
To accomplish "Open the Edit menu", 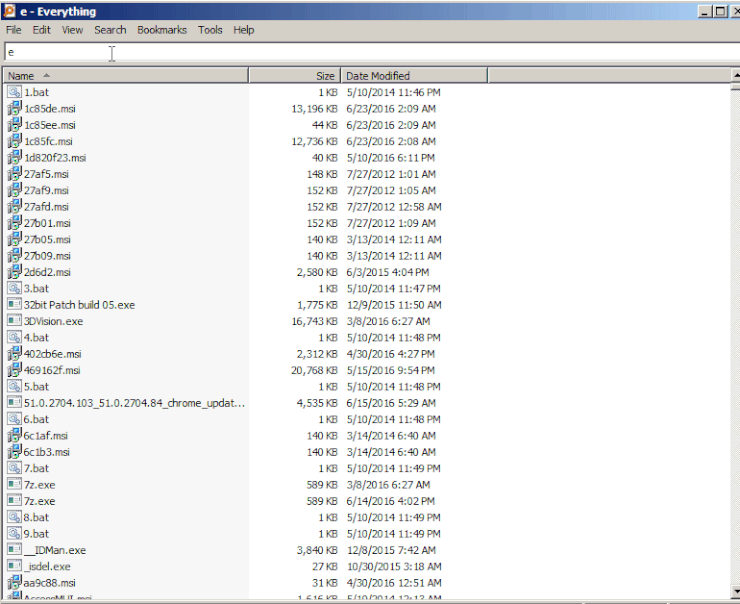I will point(42,30).
